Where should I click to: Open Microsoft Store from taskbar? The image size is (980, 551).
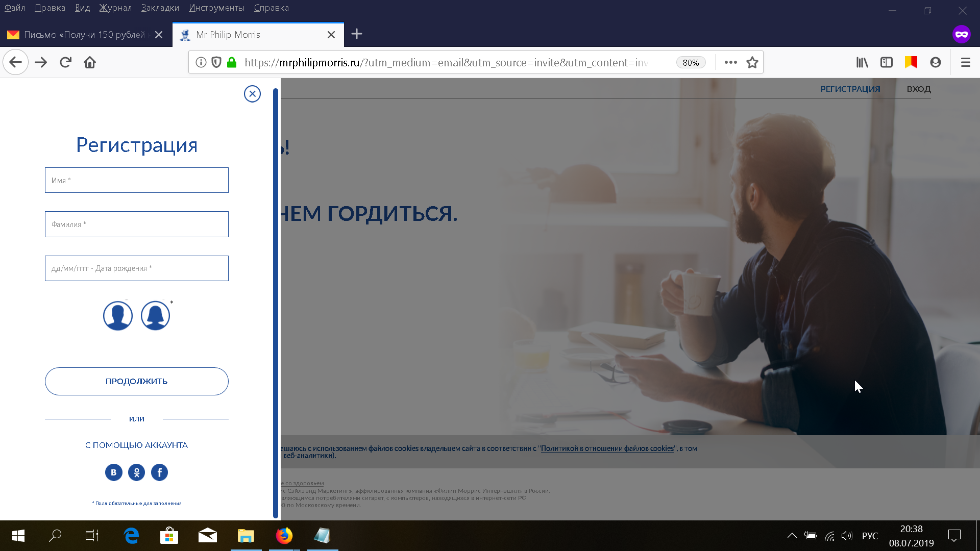(169, 536)
